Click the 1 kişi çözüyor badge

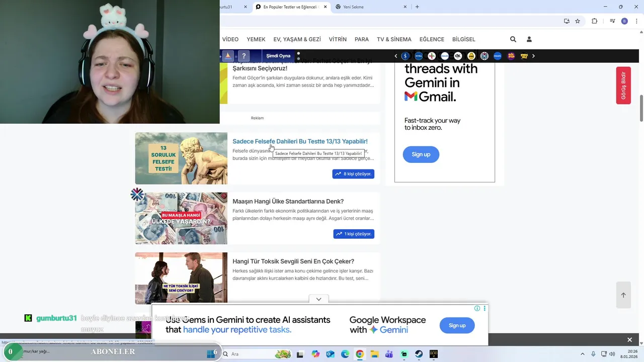(354, 234)
